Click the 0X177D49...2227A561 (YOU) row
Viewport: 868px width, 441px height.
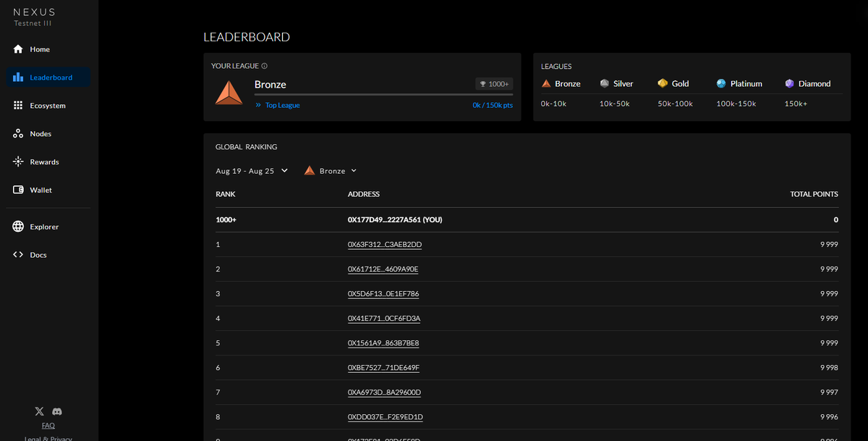(x=527, y=220)
